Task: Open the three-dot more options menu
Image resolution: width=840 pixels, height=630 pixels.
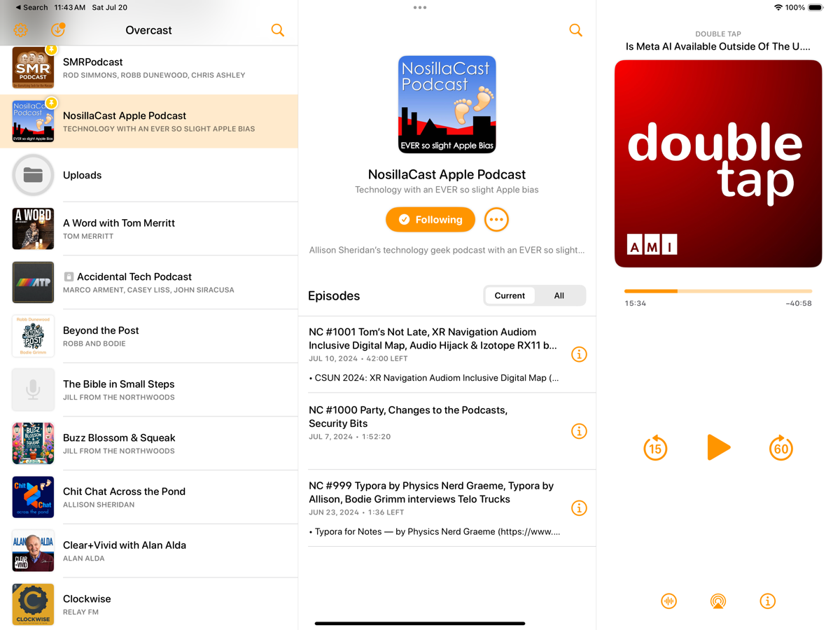Action: click(496, 220)
